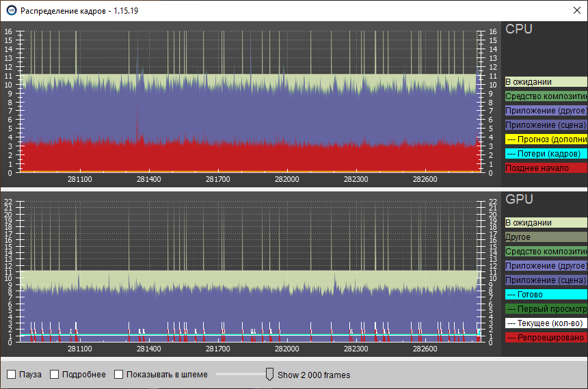This screenshot has width=588, height=389.
Task: Click yellow Прогноз (дополни legend entry
Action: [546, 139]
